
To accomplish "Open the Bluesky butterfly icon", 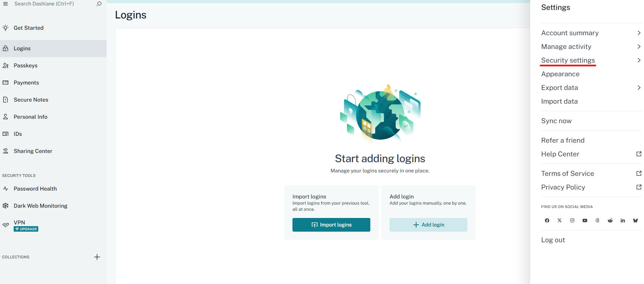I will [635, 221].
